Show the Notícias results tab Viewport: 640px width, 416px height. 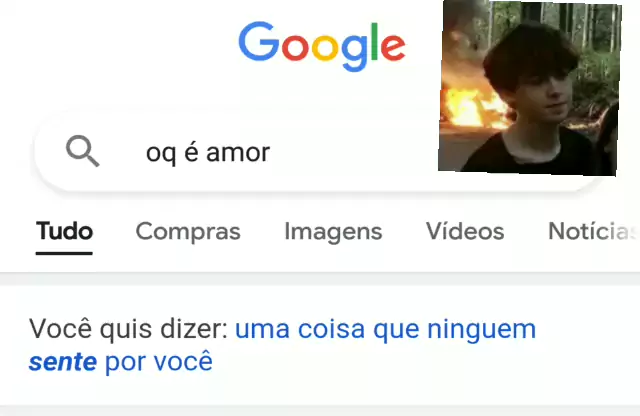pos(594,231)
